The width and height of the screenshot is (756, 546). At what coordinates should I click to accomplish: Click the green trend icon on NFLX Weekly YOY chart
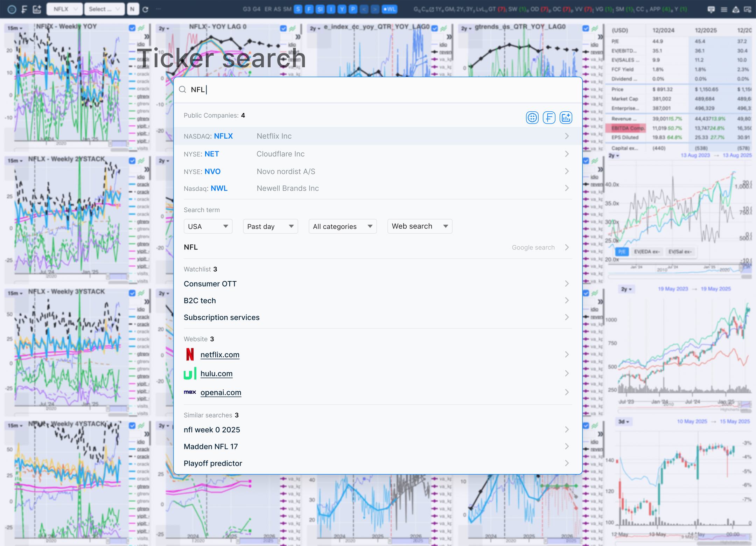tap(141, 28)
